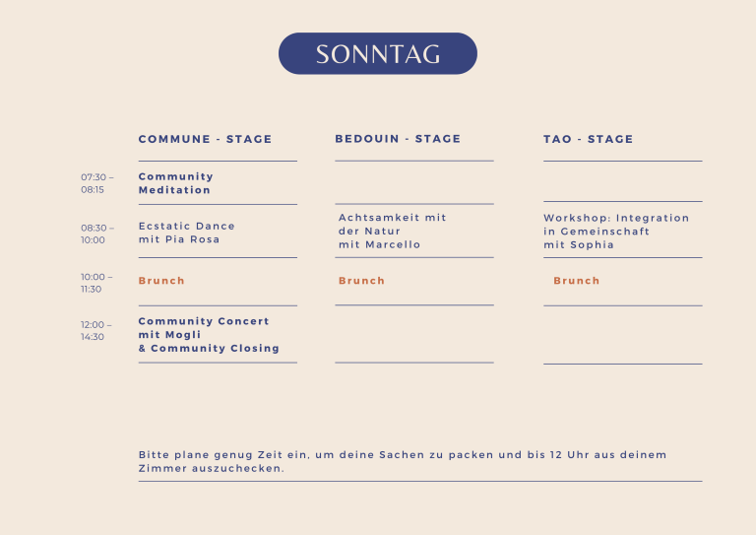This screenshot has height=535, width=756.
Task: Click the 08:30 – 10:00 time slot
Action: click(97, 234)
